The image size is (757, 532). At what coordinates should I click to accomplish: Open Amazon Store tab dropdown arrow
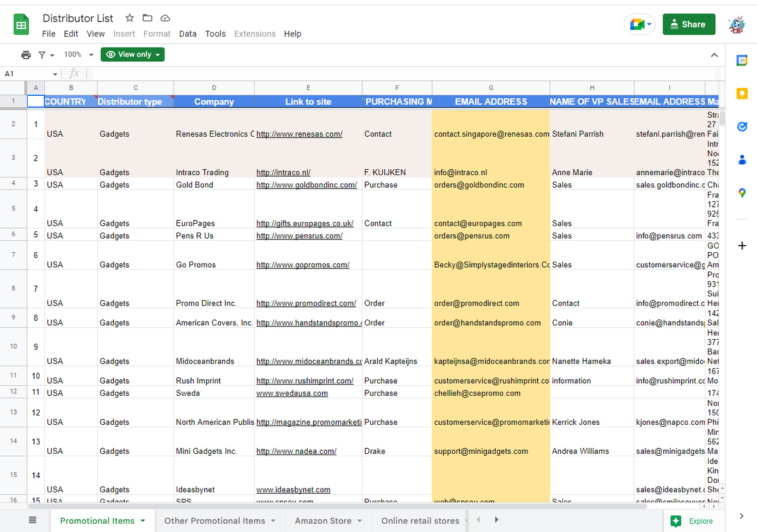(360, 521)
